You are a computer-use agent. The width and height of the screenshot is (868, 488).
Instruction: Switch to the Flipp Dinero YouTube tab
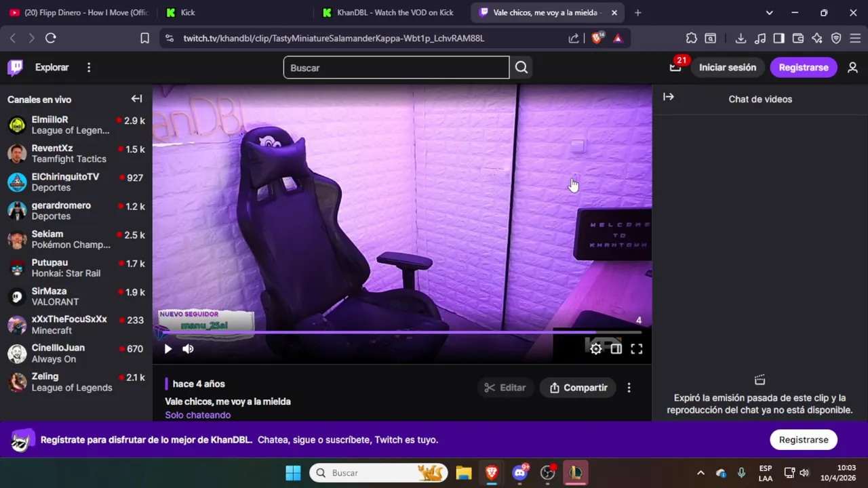78,12
